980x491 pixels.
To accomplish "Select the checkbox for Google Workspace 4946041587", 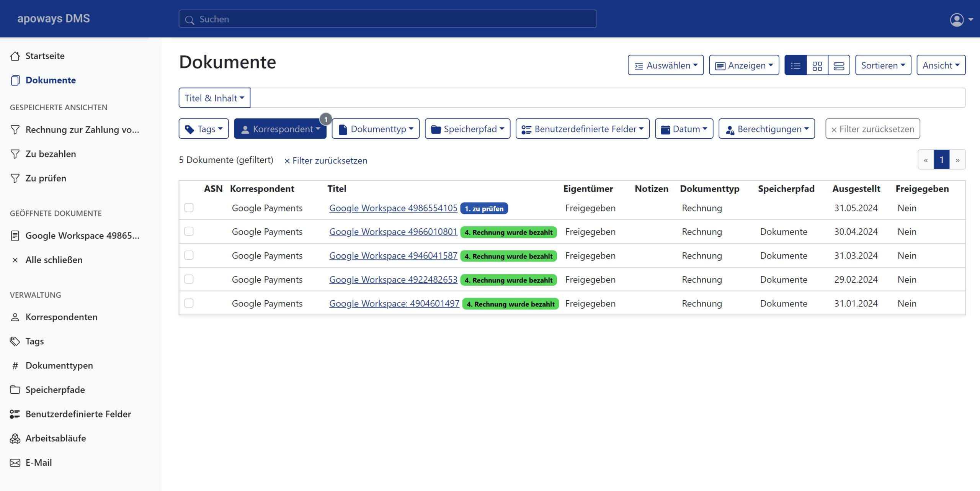I will [x=189, y=255].
